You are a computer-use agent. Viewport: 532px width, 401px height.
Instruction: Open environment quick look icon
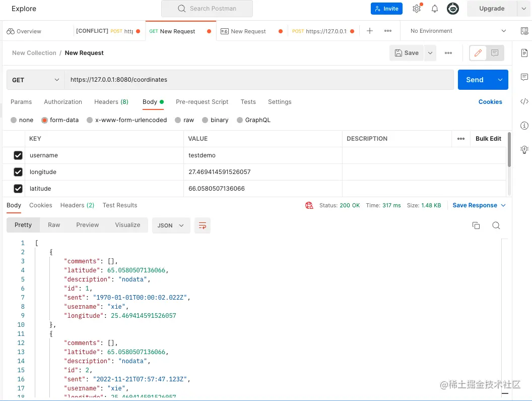tap(524, 31)
